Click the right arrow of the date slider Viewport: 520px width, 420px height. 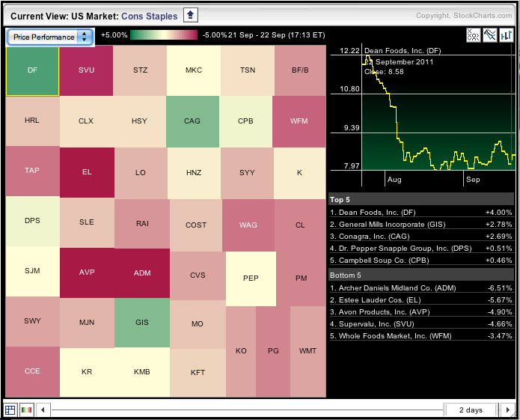point(507,410)
